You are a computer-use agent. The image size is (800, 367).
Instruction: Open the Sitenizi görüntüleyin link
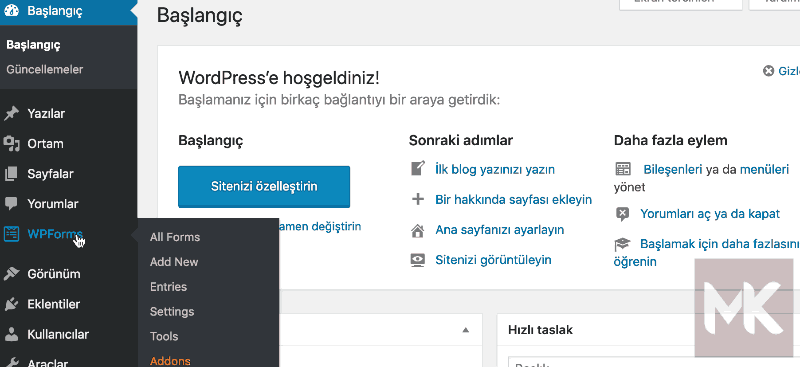(493, 260)
